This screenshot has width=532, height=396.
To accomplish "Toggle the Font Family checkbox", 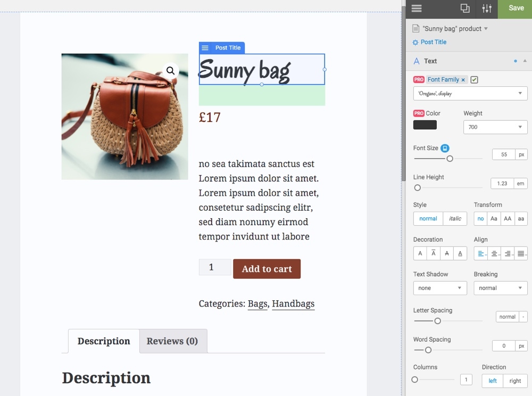I will (x=475, y=80).
